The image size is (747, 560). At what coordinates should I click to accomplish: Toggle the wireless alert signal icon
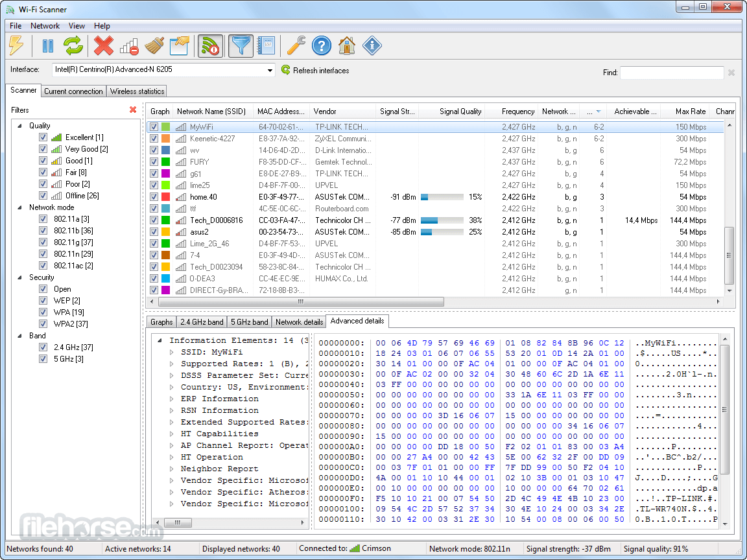210,46
